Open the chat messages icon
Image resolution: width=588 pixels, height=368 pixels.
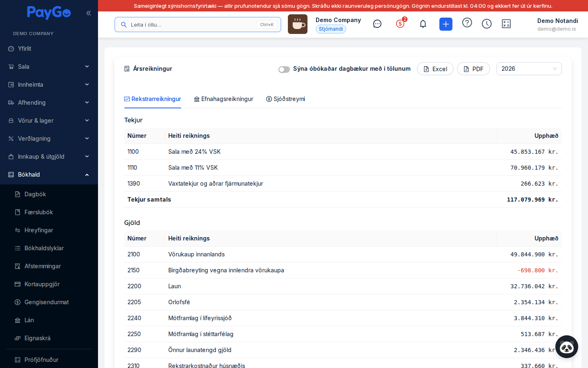(377, 24)
